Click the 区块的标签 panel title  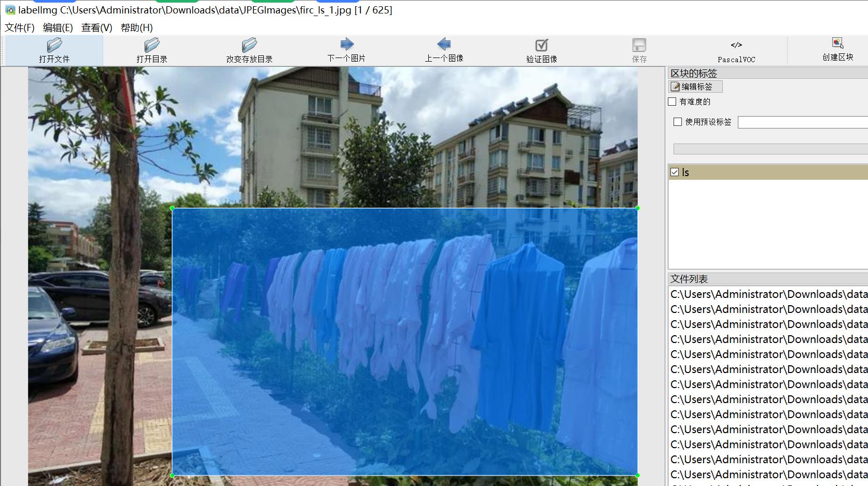tap(694, 73)
